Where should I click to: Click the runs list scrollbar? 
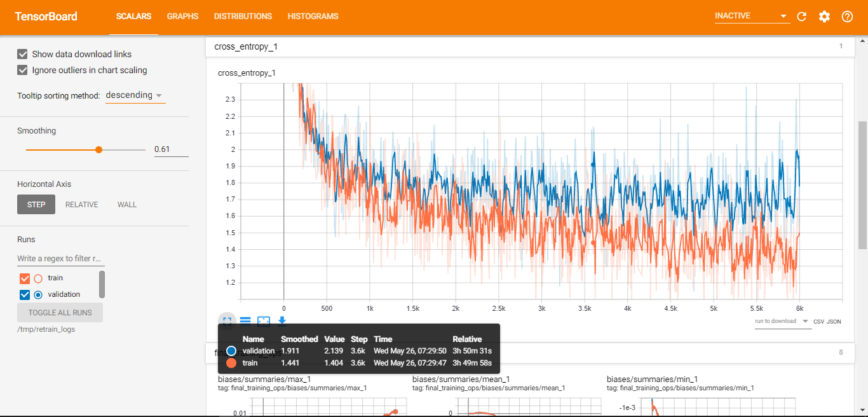(102, 284)
